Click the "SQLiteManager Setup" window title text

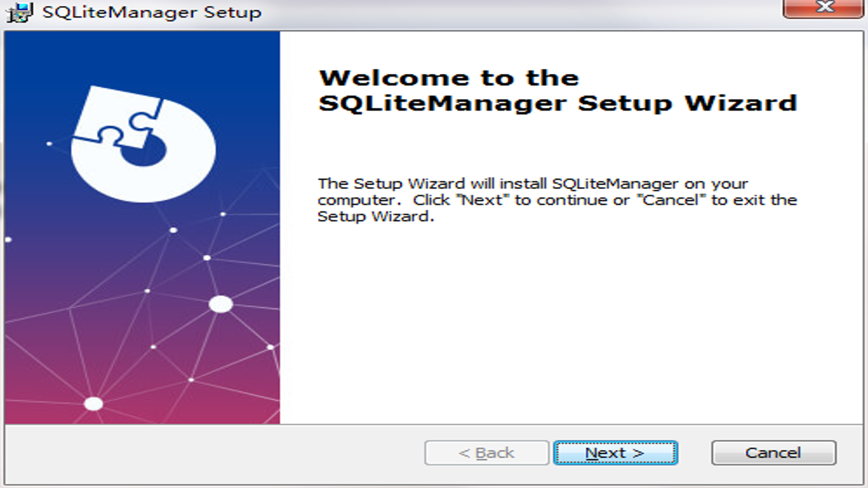pyautogui.click(x=152, y=12)
